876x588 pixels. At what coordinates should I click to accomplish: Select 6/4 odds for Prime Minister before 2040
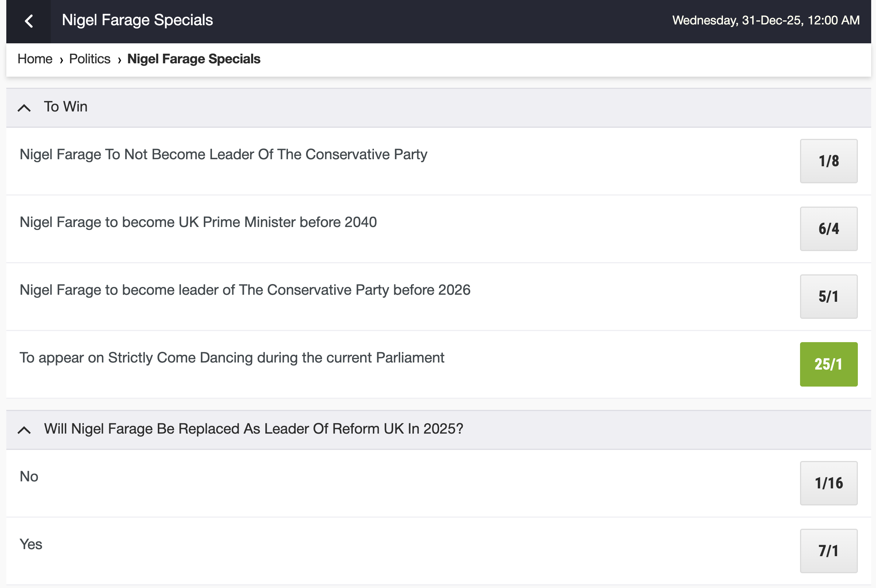tap(828, 229)
